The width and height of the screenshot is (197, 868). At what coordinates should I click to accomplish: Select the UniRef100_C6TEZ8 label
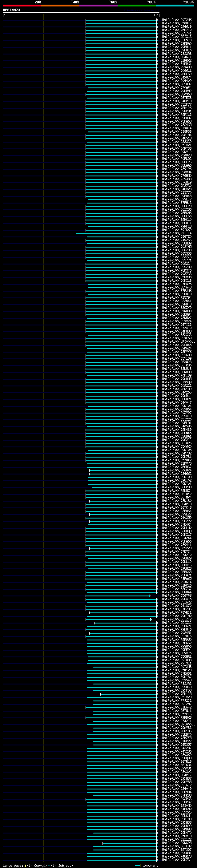(177, 98)
